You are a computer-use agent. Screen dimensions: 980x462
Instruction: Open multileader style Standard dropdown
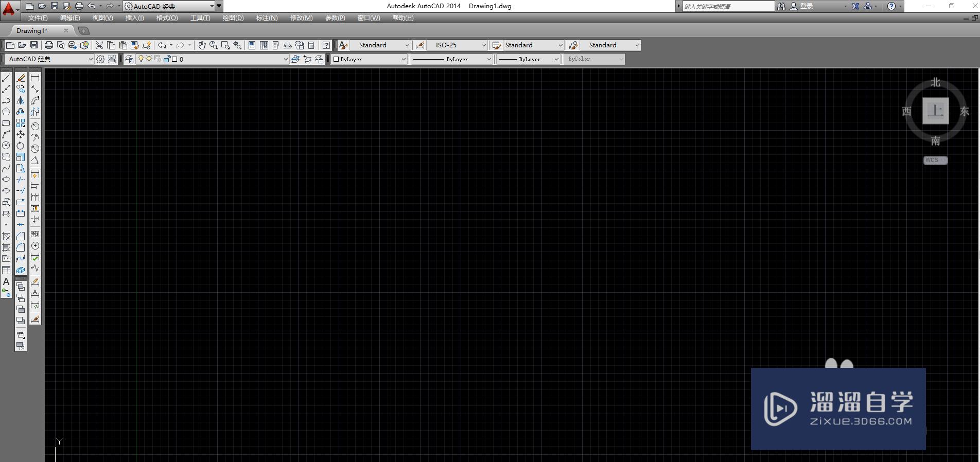[x=610, y=45]
